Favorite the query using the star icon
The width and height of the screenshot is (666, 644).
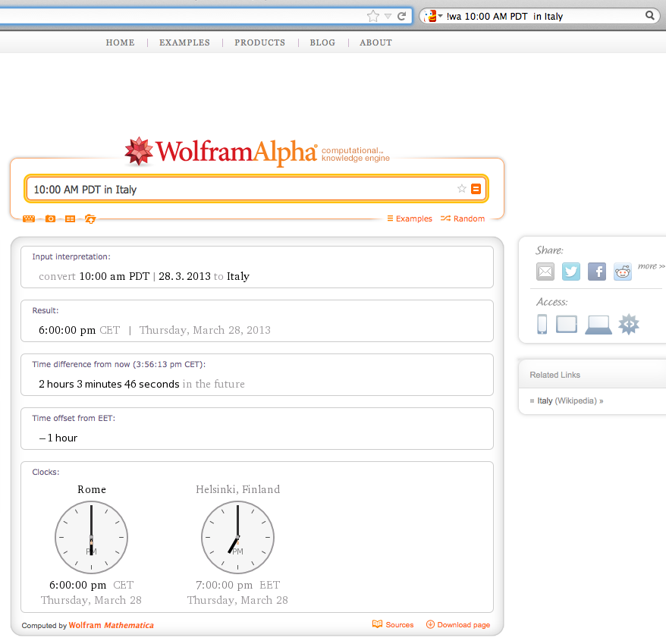pos(462,189)
